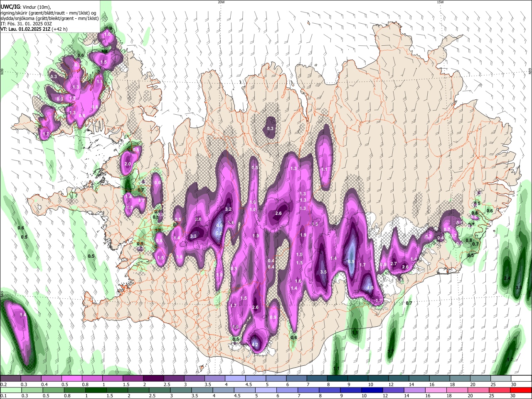Click the snow-scale swatch between 0.4 and 0.5
The image size is (532, 399).
pos(51,379)
